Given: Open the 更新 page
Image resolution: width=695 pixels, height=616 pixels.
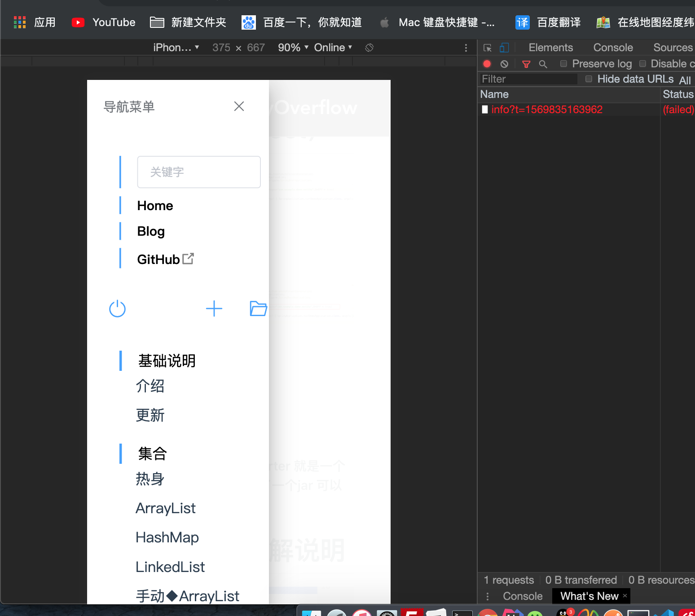Looking at the screenshot, I should pyautogui.click(x=150, y=415).
